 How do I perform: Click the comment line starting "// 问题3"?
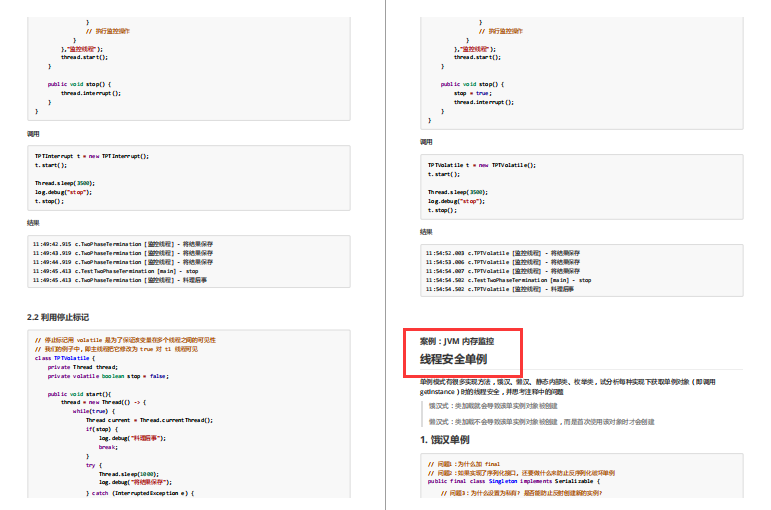click(521, 493)
